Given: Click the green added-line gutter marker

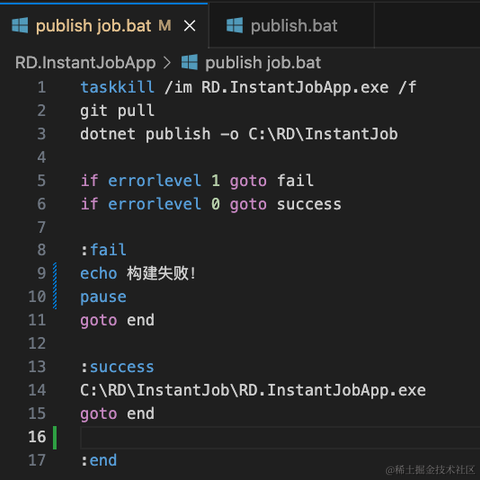Looking at the screenshot, I should coord(55,437).
